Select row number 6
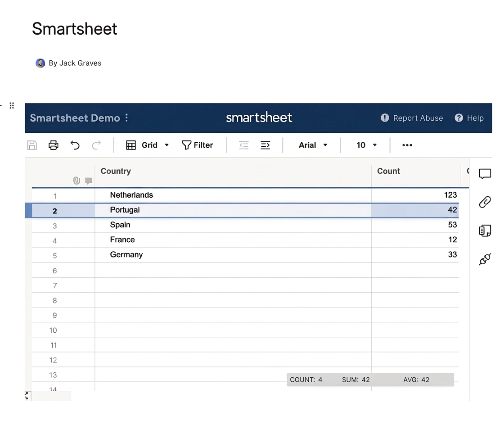The height and width of the screenshot is (425, 504). coord(55,271)
